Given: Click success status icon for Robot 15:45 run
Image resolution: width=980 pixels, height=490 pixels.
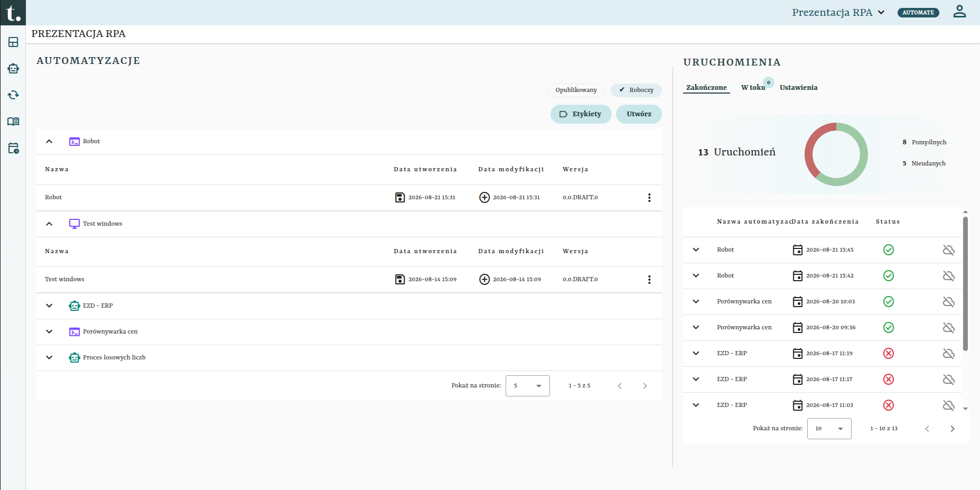Looking at the screenshot, I should (889, 250).
